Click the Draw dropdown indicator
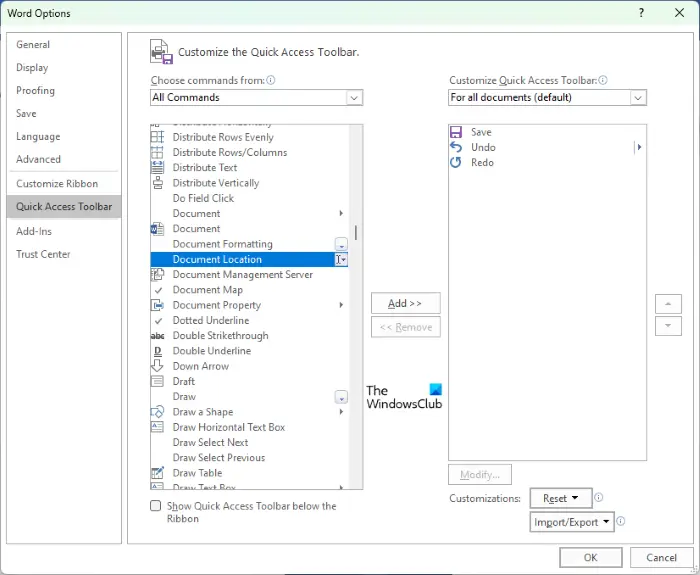Image resolution: width=700 pixels, height=575 pixels. tap(341, 397)
